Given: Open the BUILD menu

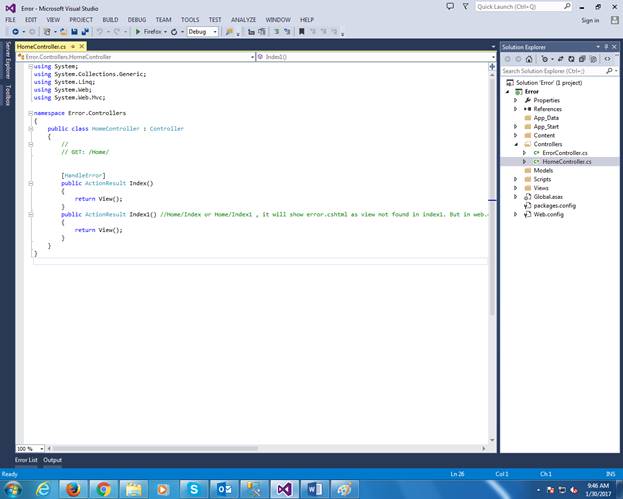Looking at the screenshot, I should coord(110,19).
